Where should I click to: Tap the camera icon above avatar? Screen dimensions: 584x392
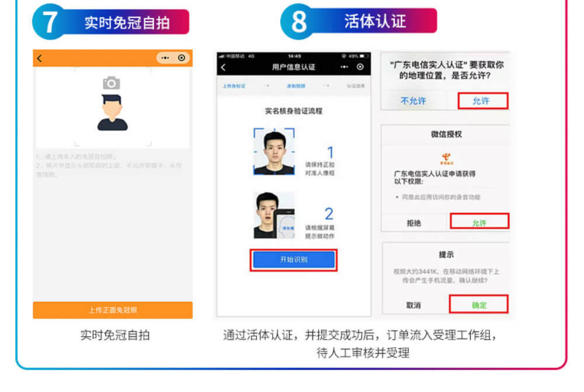tap(112, 83)
